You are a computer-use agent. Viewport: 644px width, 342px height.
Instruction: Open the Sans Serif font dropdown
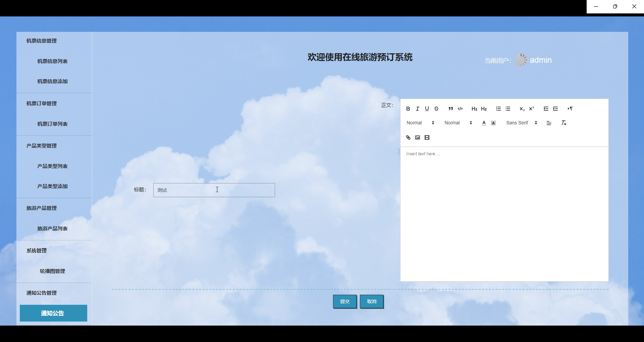click(522, 123)
